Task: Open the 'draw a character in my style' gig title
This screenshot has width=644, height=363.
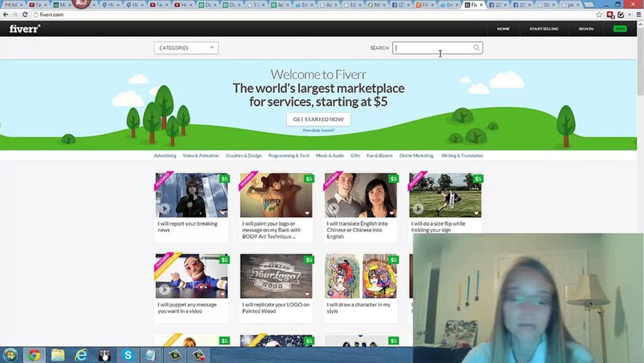Action: pos(359,308)
